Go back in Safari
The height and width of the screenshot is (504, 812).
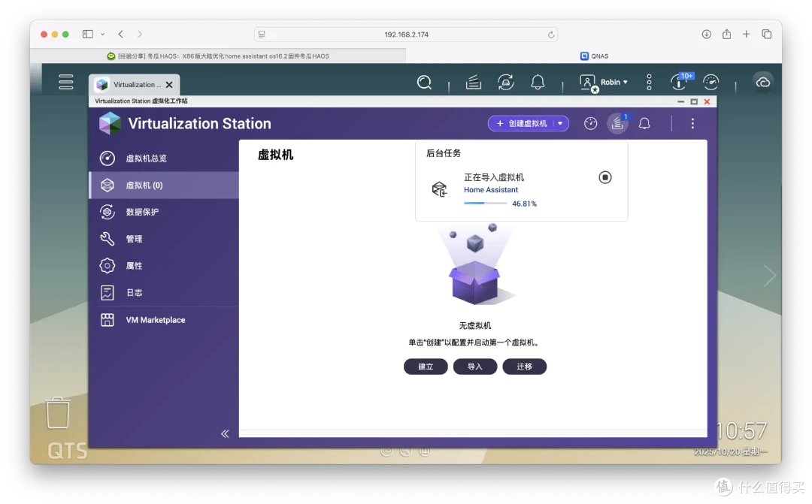(120, 34)
